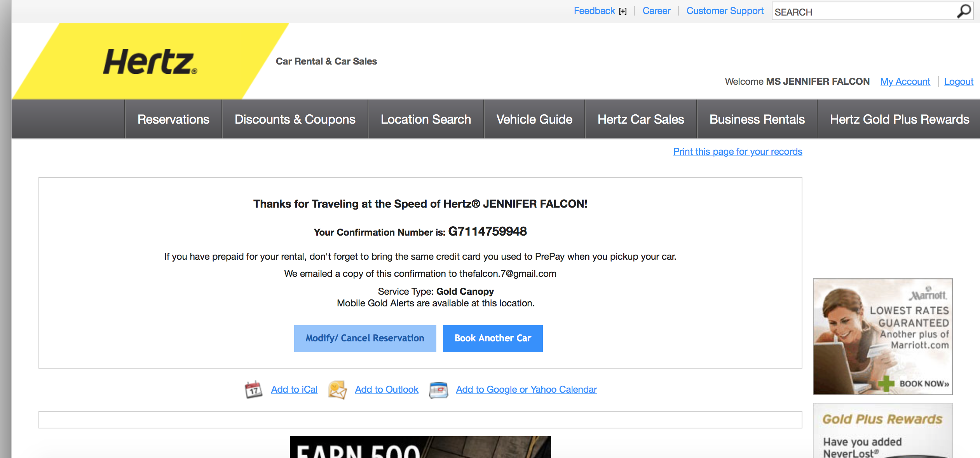Click the search magnifier icon

point(964,11)
